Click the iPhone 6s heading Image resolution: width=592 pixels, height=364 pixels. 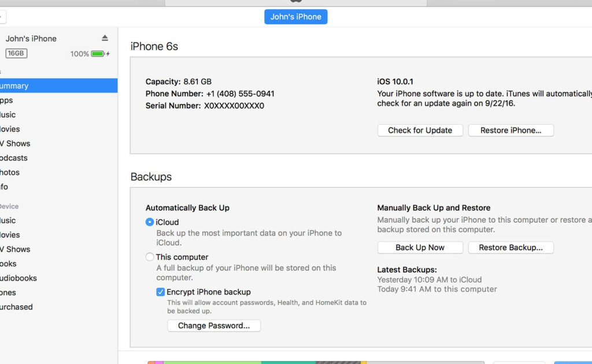[154, 46]
